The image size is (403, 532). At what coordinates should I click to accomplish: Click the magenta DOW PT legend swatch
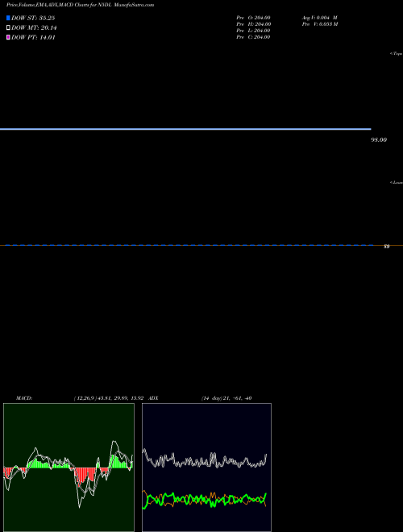click(x=8, y=37)
